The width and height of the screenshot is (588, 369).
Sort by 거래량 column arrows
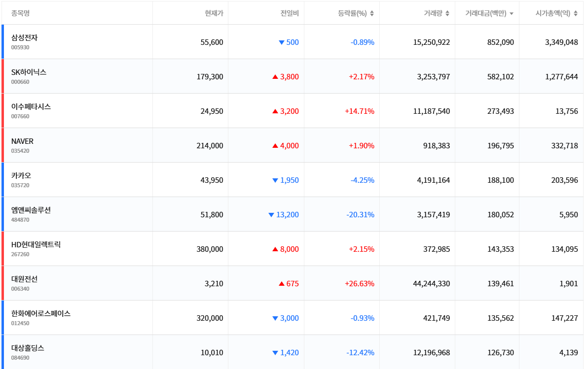pyautogui.click(x=447, y=13)
